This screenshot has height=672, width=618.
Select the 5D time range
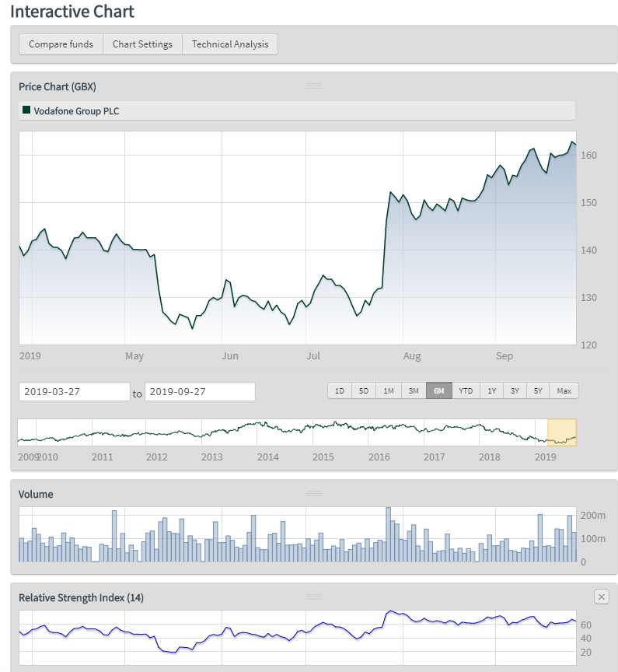click(x=364, y=390)
